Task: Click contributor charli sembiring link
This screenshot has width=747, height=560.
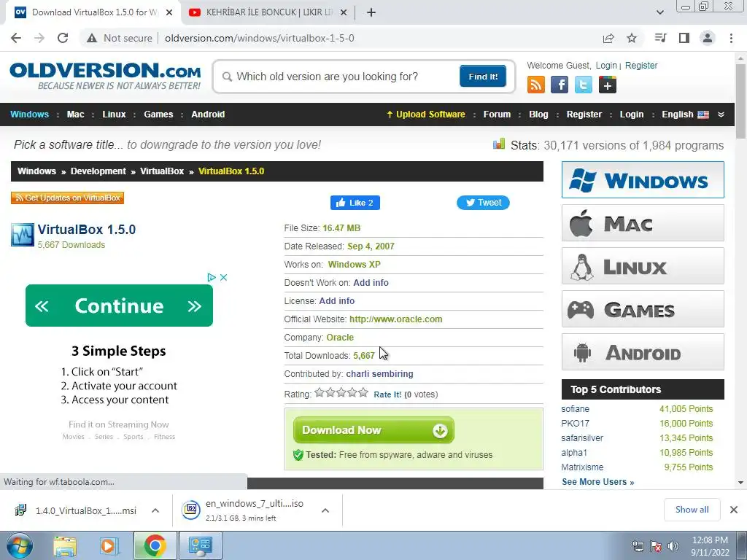Action: coord(379,374)
